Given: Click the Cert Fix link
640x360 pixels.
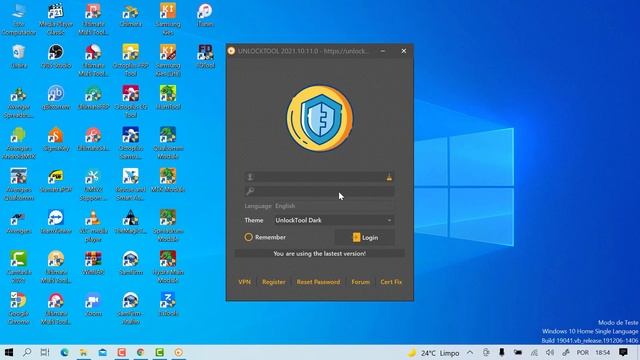Looking at the screenshot, I should (391, 282).
